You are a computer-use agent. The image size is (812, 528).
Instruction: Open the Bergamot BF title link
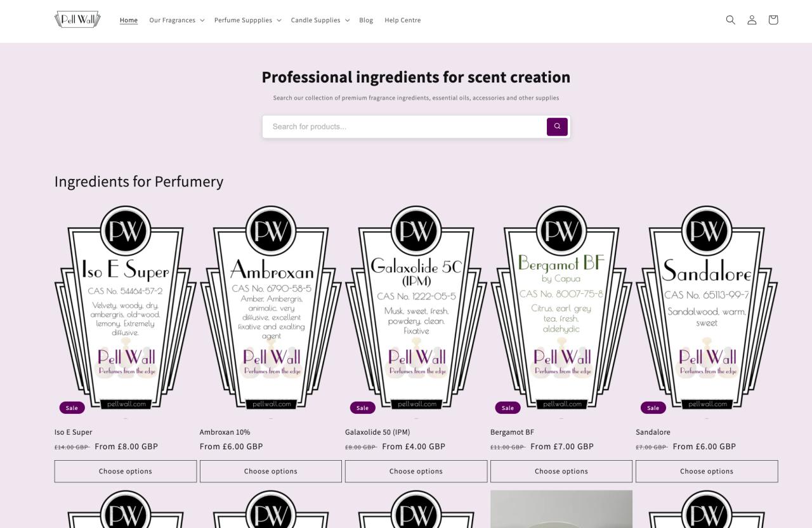tap(513, 432)
